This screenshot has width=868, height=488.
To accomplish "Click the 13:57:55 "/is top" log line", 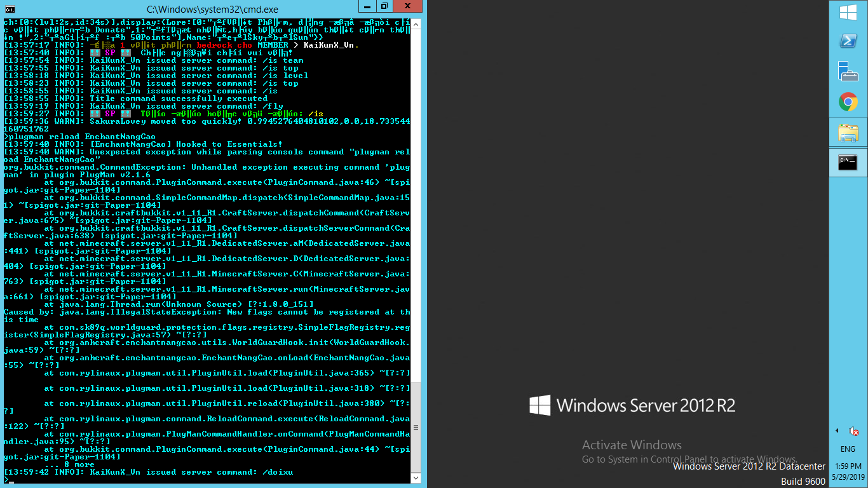I will (151, 68).
